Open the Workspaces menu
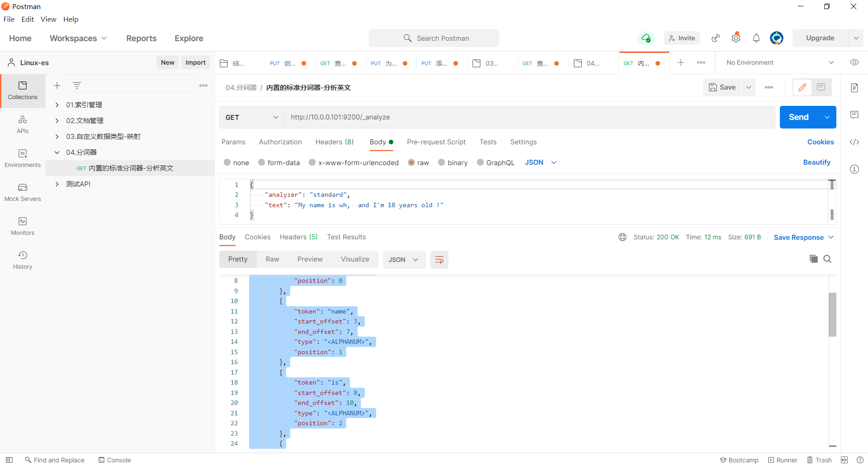The width and height of the screenshot is (868, 466). click(78, 38)
